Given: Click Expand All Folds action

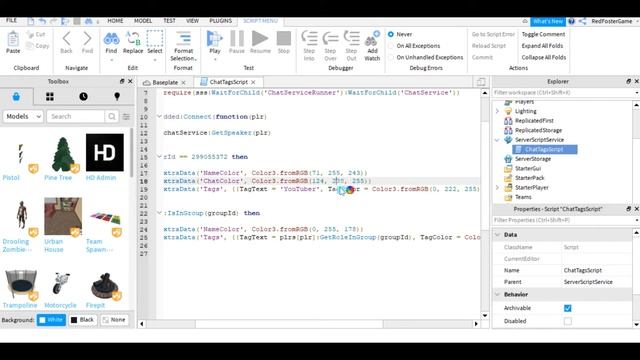Looking at the screenshot, I should (542, 46).
